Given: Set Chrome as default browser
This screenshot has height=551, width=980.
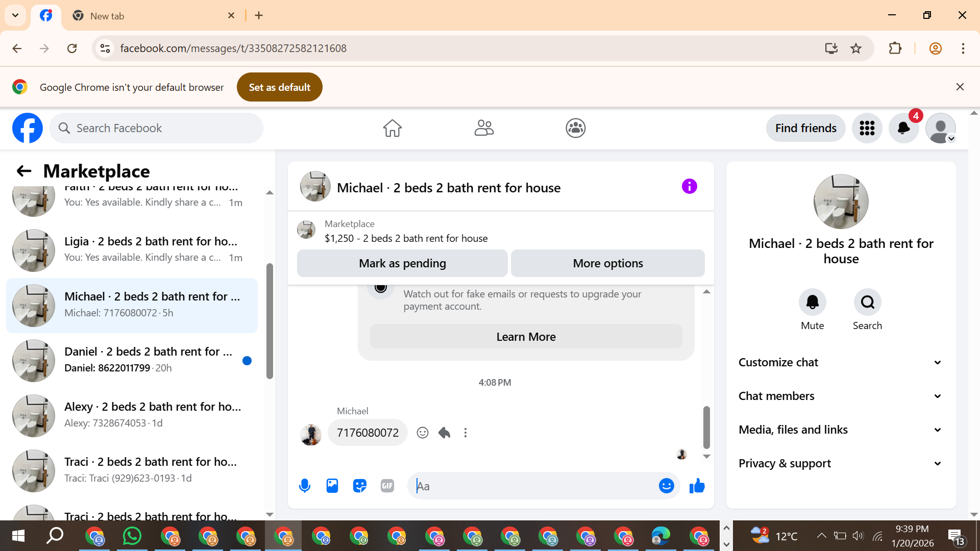Looking at the screenshot, I should coord(280,87).
